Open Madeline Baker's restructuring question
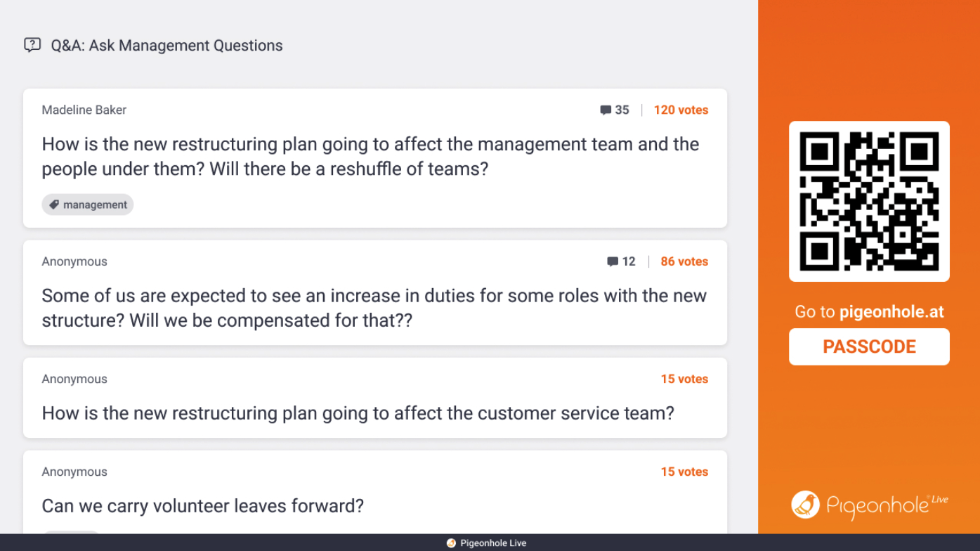980x551 pixels. click(370, 157)
